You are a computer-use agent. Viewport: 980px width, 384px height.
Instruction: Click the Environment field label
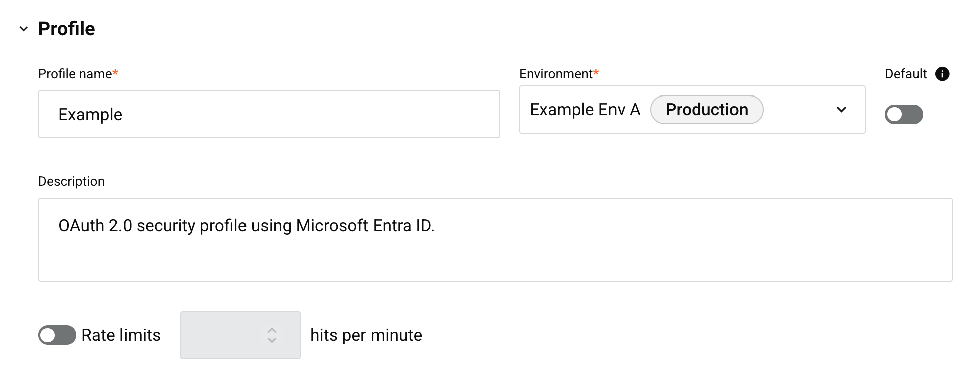(x=559, y=74)
